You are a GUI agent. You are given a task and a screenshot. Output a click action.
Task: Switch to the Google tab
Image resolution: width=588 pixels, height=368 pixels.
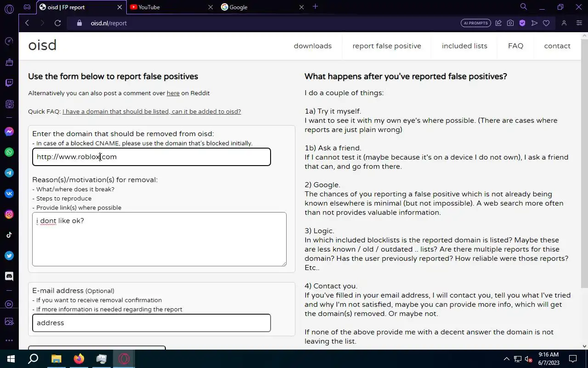pyautogui.click(x=262, y=7)
